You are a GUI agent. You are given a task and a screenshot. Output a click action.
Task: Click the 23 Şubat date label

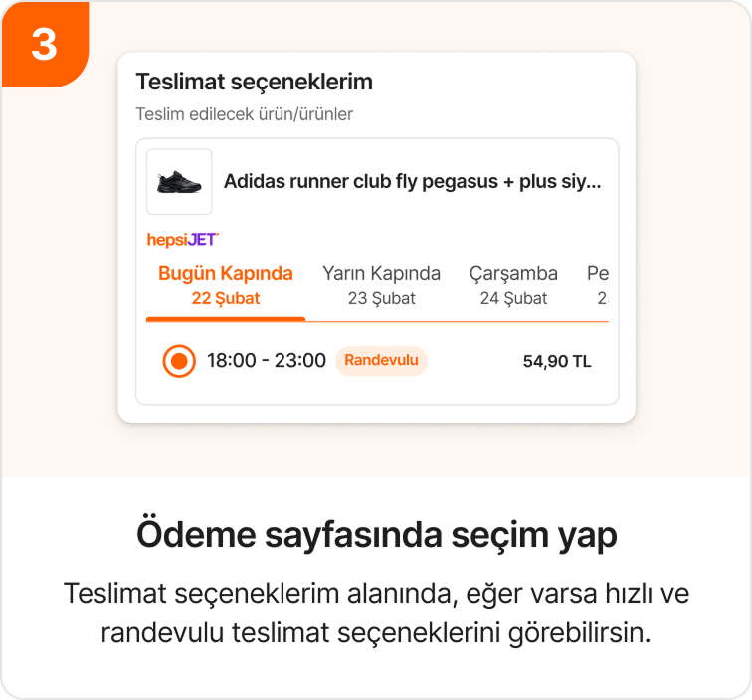pos(381,298)
